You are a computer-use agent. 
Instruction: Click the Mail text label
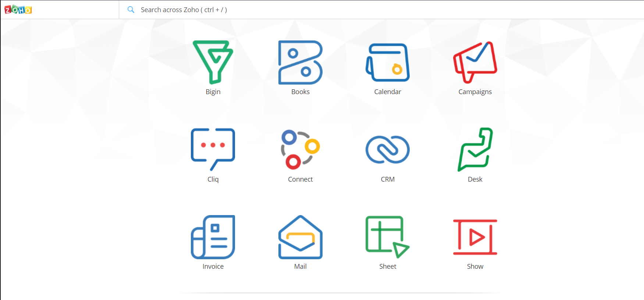tap(300, 266)
